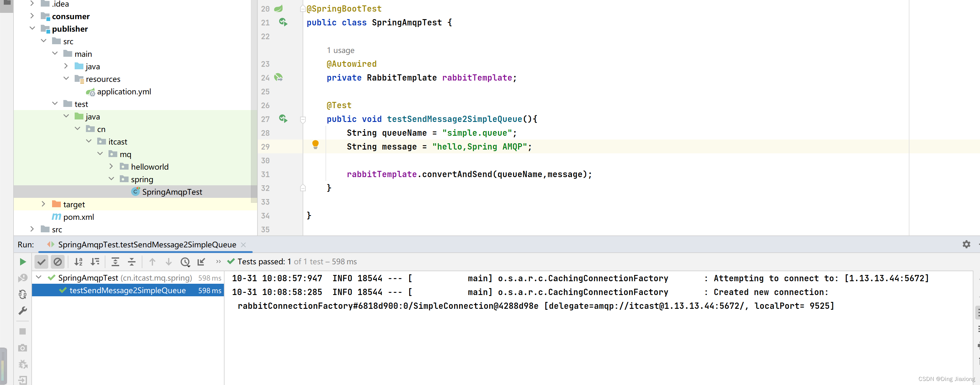This screenshot has height=385, width=980.
Task: Click autowired bean gutter icon on line 24
Action: coord(279,78)
